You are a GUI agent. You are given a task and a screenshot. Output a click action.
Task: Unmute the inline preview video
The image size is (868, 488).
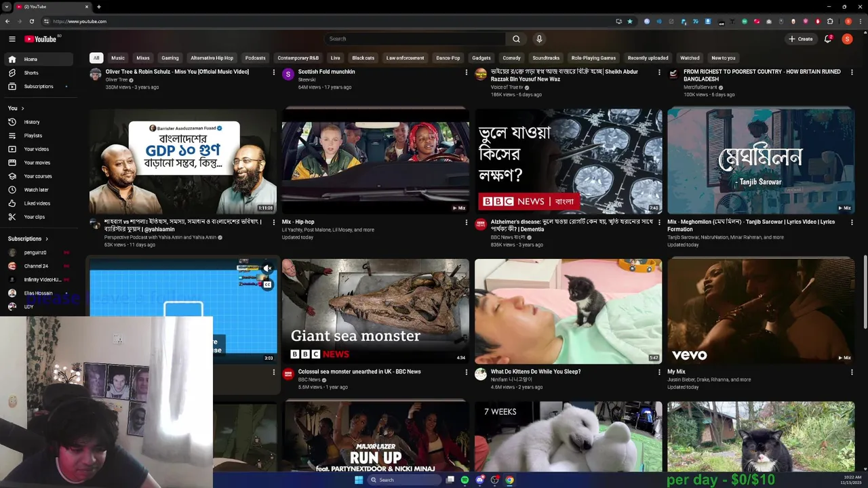click(x=268, y=268)
